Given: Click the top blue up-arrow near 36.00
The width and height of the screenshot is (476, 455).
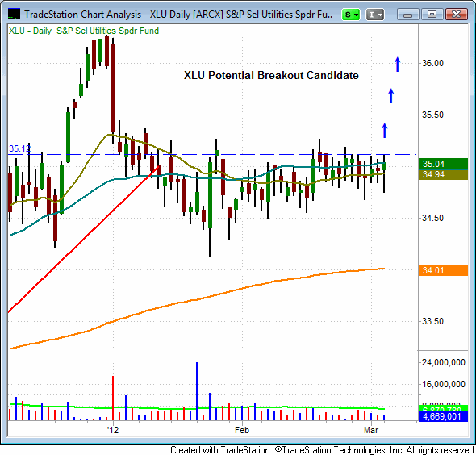Looking at the screenshot, I should 398,65.
